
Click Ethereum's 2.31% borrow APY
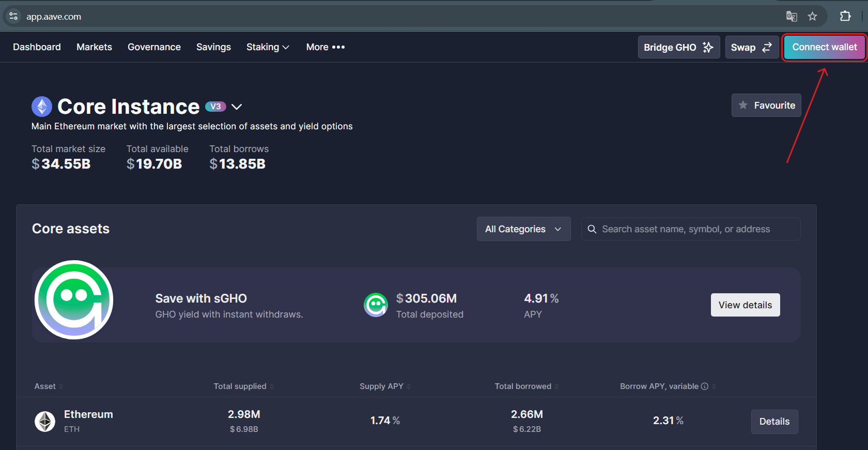[668, 421]
